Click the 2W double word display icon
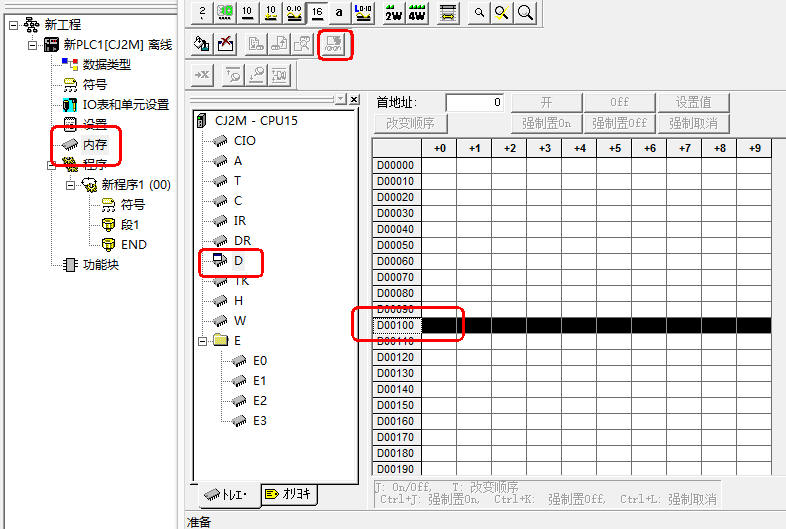The width and height of the screenshot is (786, 529). pos(393,12)
